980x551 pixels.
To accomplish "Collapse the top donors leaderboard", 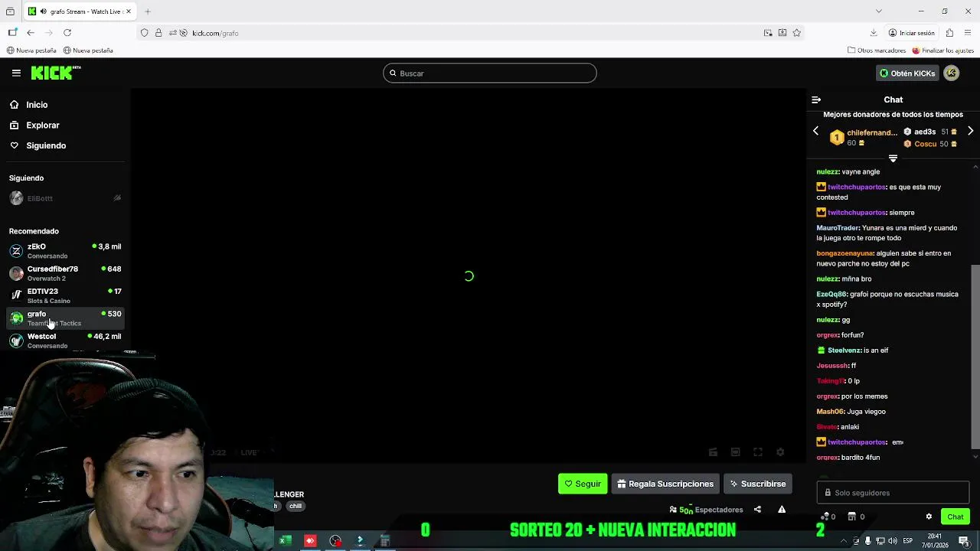I will 893,158.
